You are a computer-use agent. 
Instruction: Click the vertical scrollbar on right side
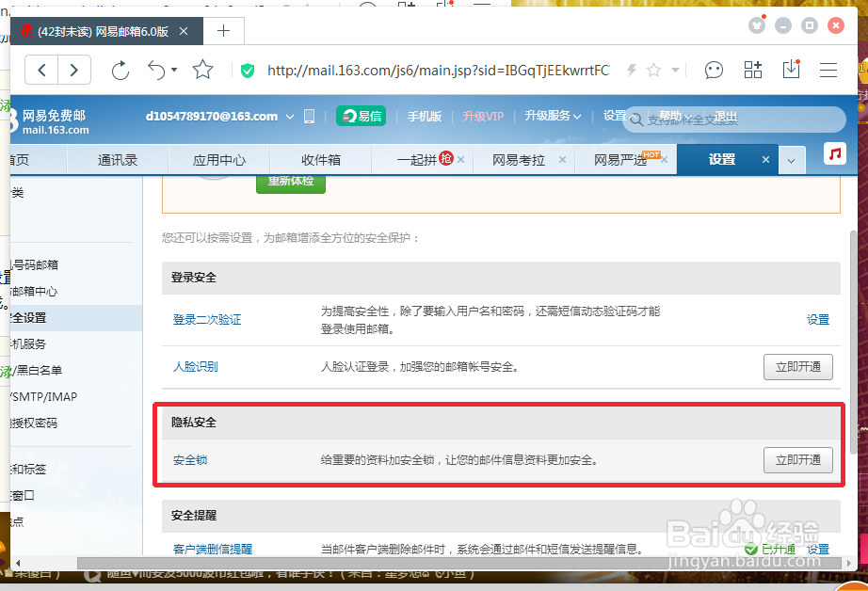click(x=853, y=342)
